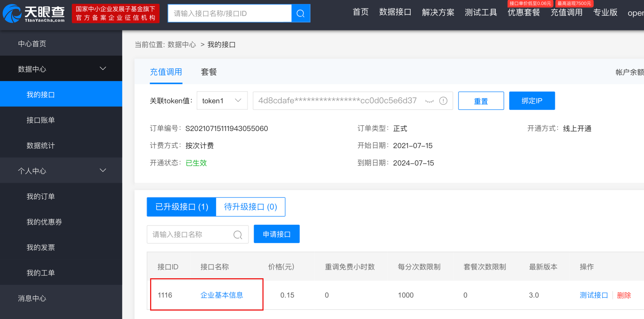This screenshot has height=319, width=644.
Task: Select 我的工单 in sidebar
Action: pos(61,273)
